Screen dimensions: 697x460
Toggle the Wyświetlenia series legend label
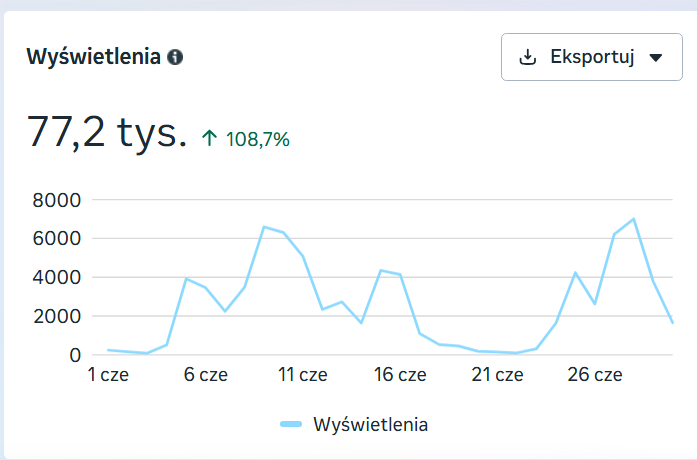(370, 424)
